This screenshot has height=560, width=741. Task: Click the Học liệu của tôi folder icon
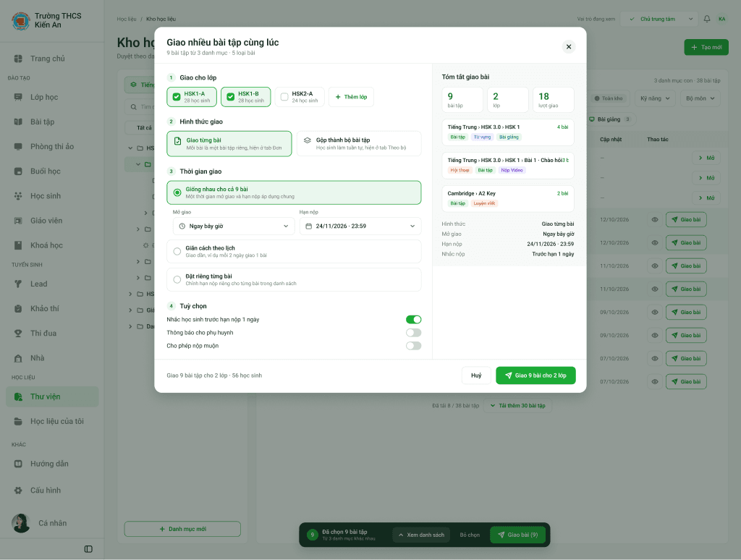coord(18,422)
